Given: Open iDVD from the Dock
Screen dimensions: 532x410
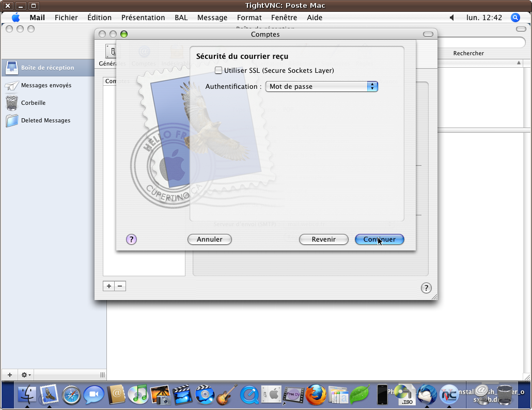Looking at the screenshot, I should tap(205, 395).
